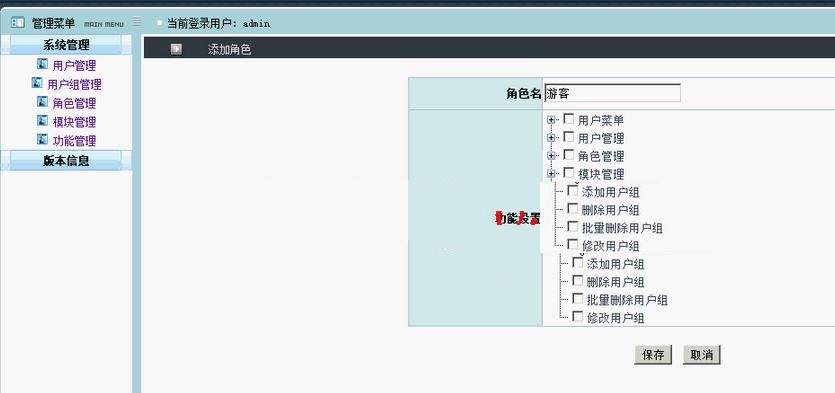The image size is (835, 393).
Task: Open the 用户组管理 link
Action: pos(74,85)
